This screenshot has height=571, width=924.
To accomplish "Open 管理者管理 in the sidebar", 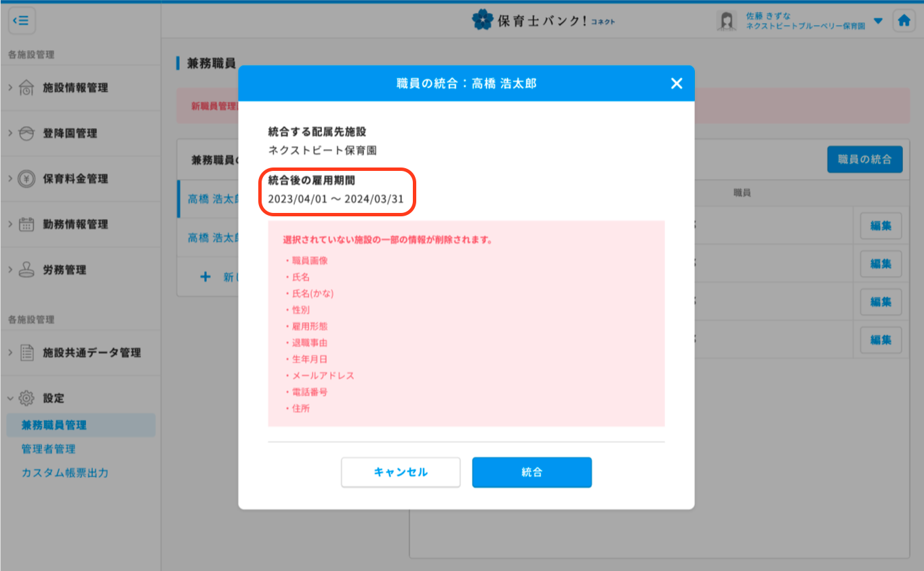I will pos(48,449).
